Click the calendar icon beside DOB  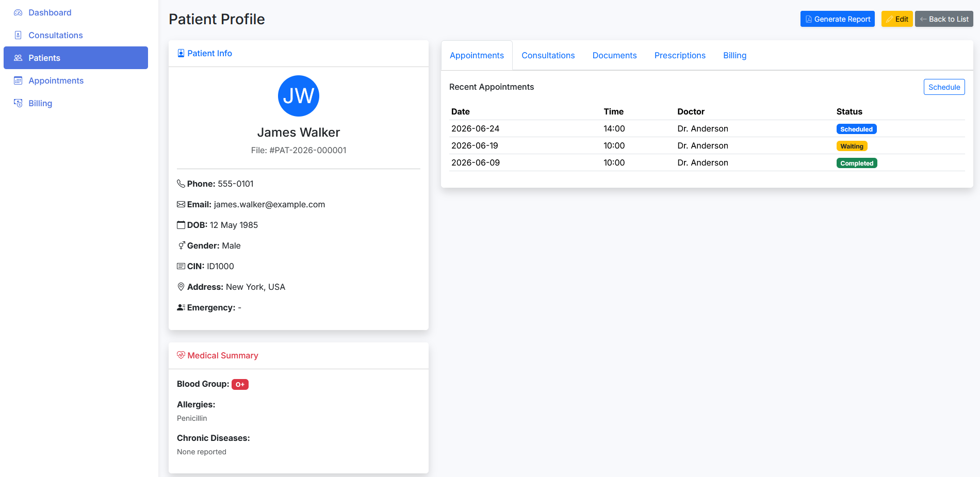[181, 225]
